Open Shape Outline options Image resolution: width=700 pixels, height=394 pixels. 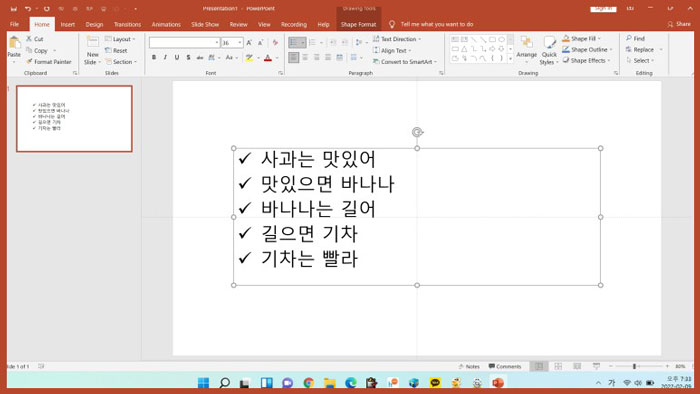click(x=588, y=49)
